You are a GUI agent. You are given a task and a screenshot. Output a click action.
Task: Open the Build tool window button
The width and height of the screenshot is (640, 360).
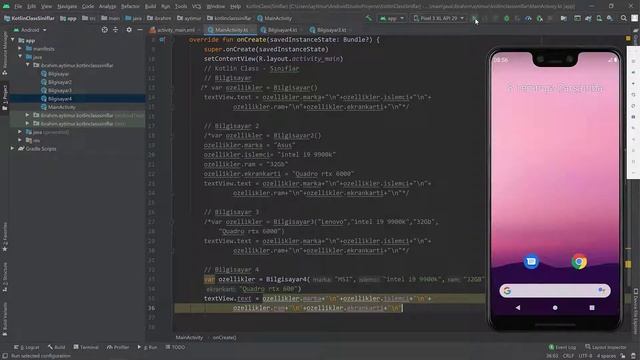pyautogui.click(x=56, y=347)
